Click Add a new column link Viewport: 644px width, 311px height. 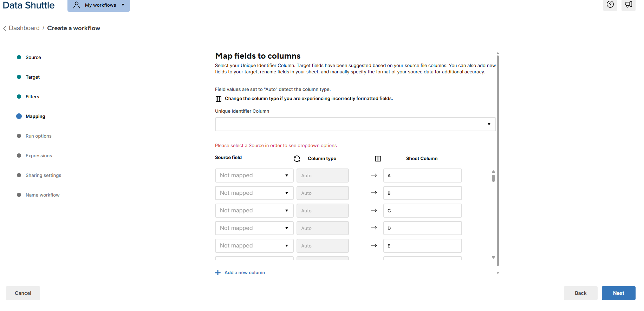tap(245, 273)
